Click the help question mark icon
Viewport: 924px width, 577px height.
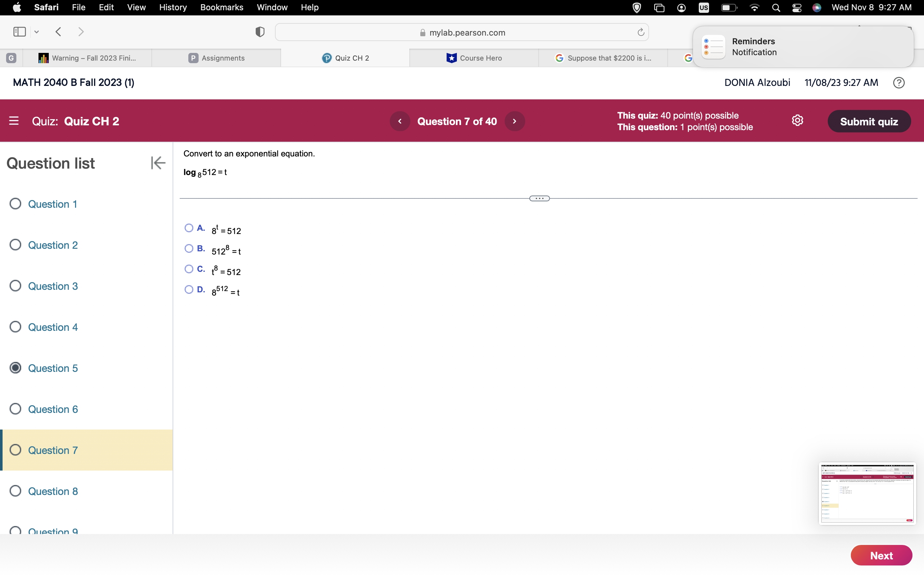[x=898, y=82]
